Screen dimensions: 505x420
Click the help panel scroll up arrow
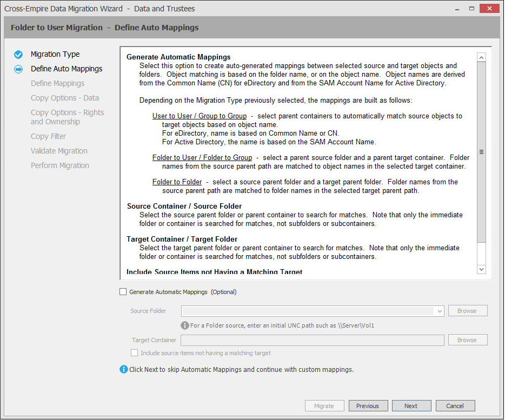[x=481, y=57]
